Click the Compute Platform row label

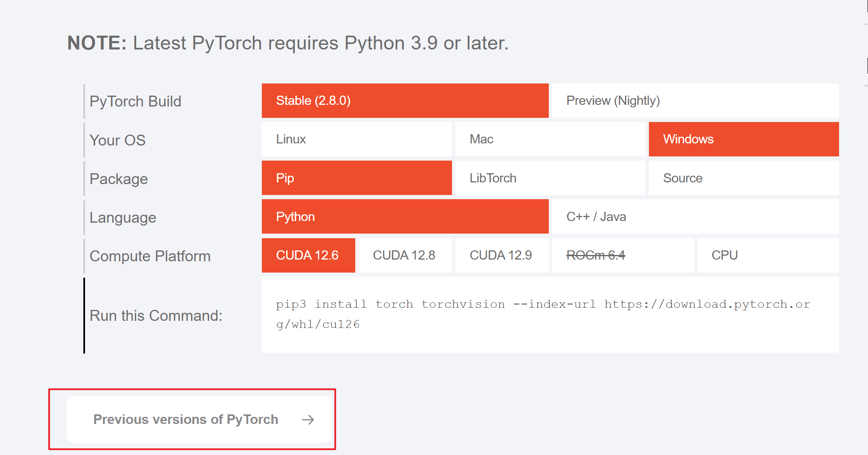tap(150, 256)
